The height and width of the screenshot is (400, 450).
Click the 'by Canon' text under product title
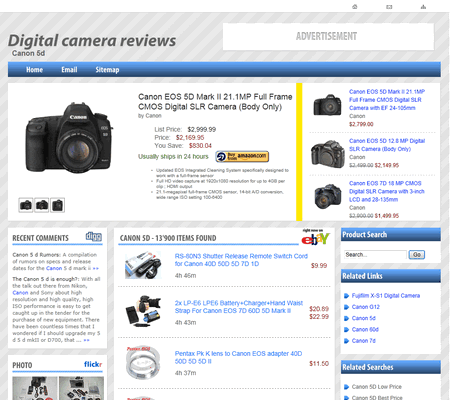[x=150, y=116]
